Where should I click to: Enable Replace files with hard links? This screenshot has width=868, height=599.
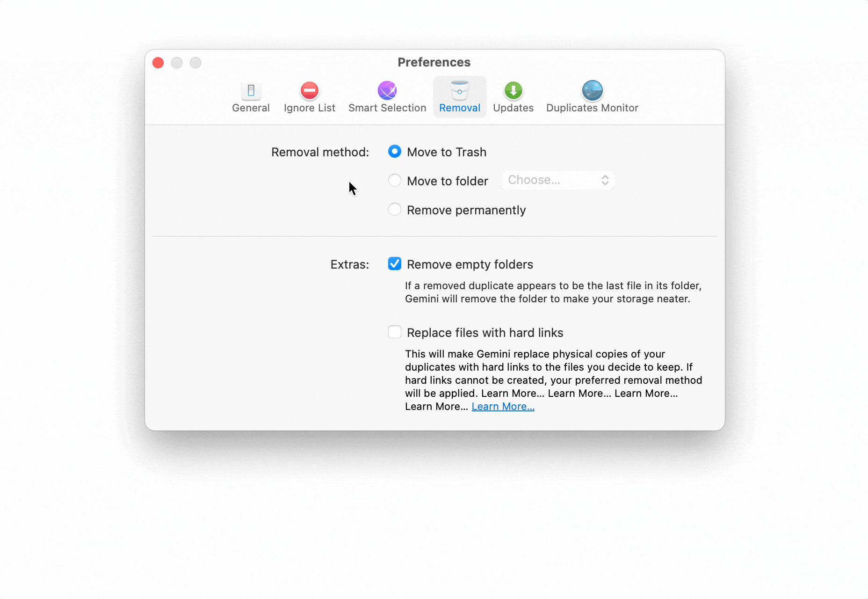(x=395, y=332)
